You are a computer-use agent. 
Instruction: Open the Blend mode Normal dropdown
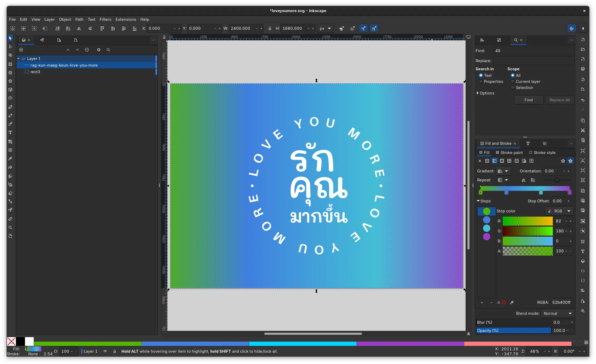tap(557, 313)
